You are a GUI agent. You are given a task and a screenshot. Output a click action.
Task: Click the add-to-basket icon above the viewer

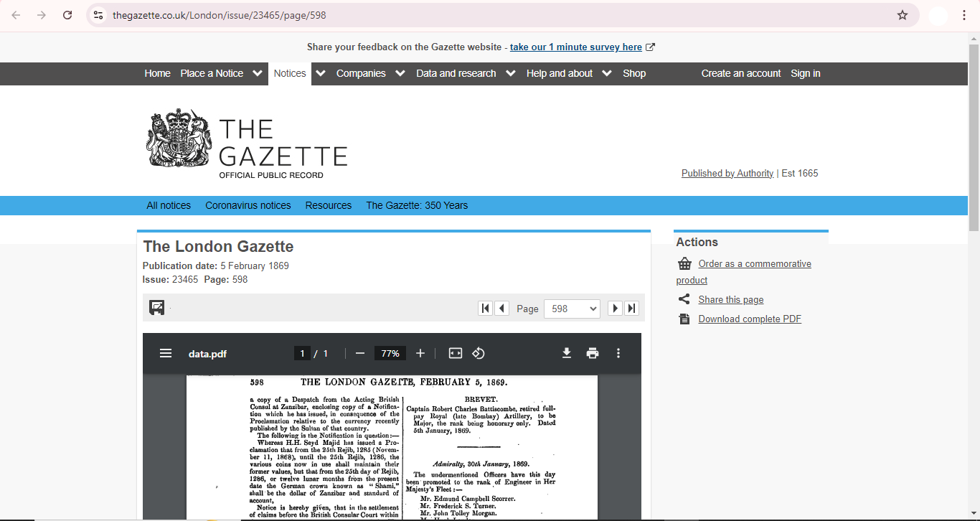pyautogui.click(x=157, y=307)
